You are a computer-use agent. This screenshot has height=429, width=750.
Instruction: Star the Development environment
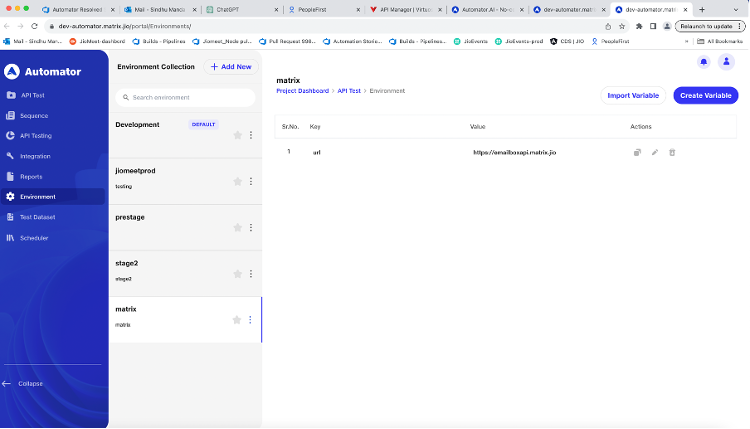click(x=237, y=135)
